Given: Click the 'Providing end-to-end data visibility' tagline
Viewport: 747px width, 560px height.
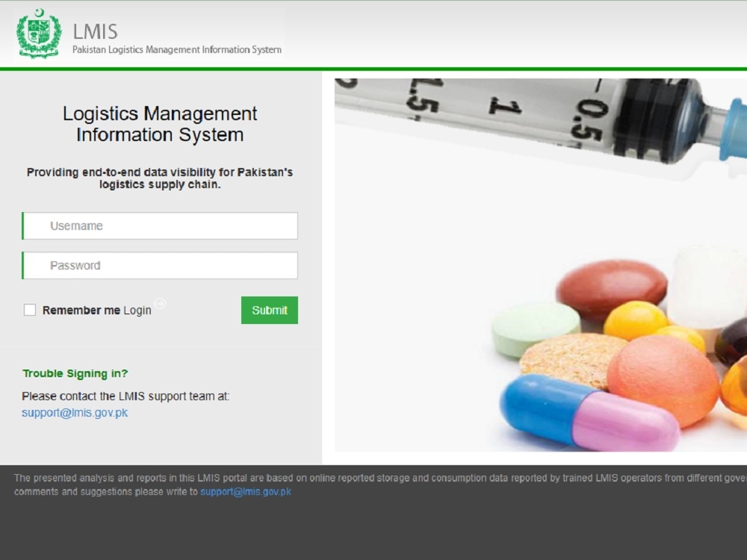Looking at the screenshot, I should click(160, 178).
